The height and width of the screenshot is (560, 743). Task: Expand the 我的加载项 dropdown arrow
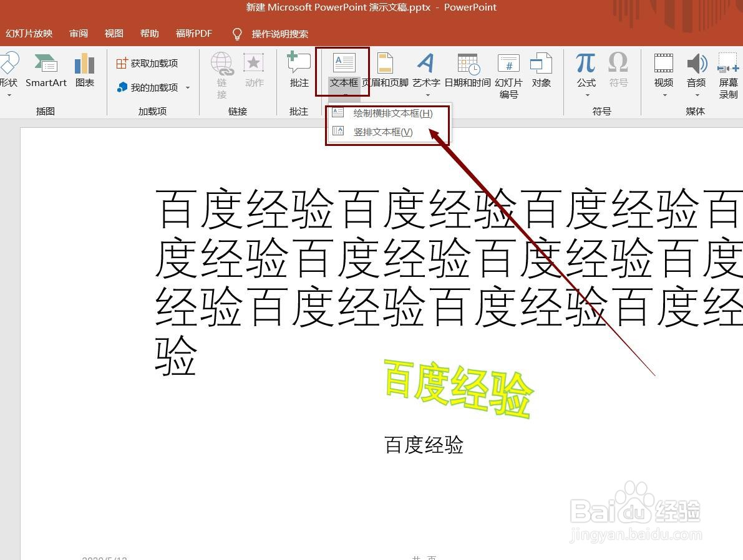(x=188, y=88)
